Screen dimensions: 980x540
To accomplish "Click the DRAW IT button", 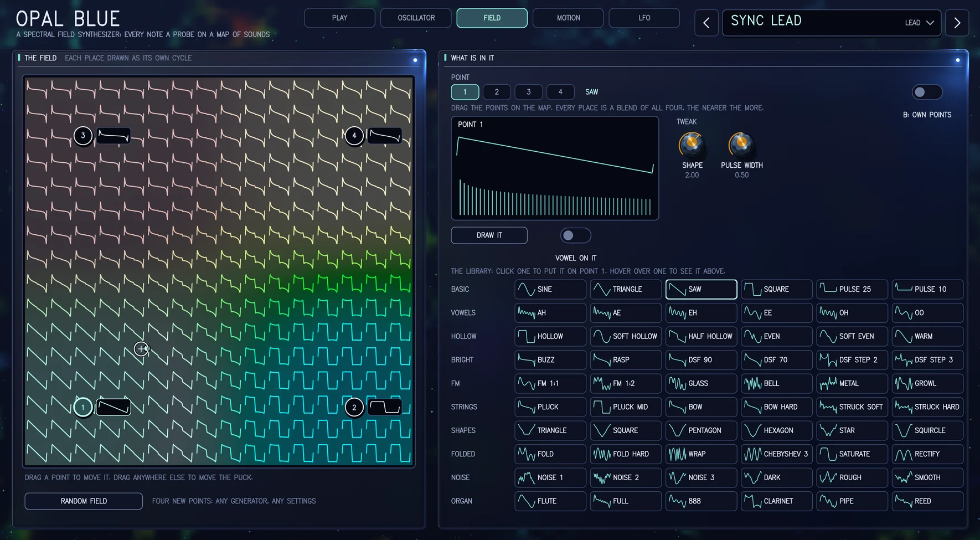I will [x=489, y=235].
